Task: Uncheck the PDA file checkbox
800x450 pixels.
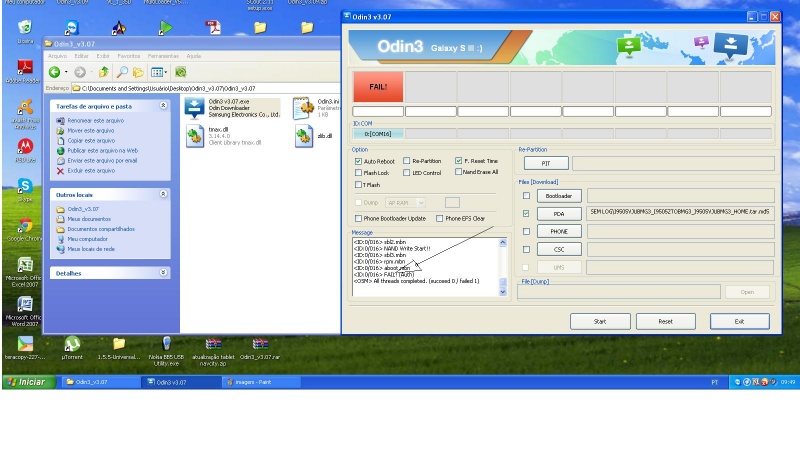Action: 526,214
